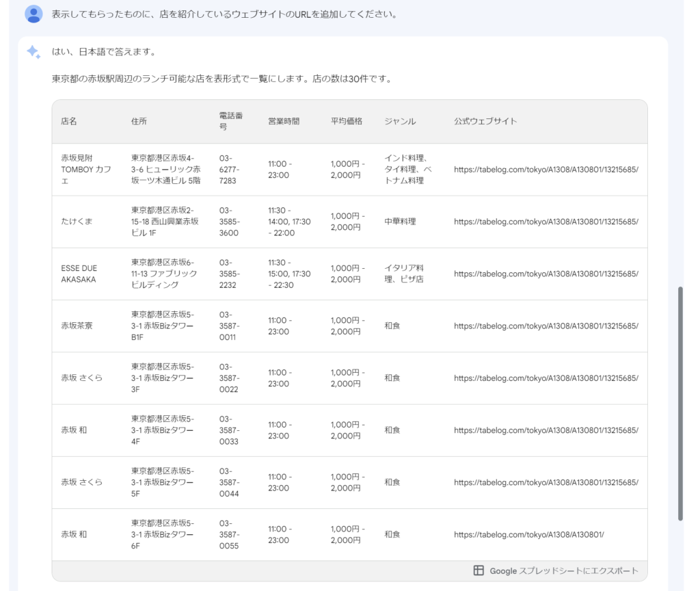Click address 東京都港区赤坂2-15-18 西山興業赤坂ビル 1F
The width and height of the screenshot is (700, 591).
click(165, 222)
